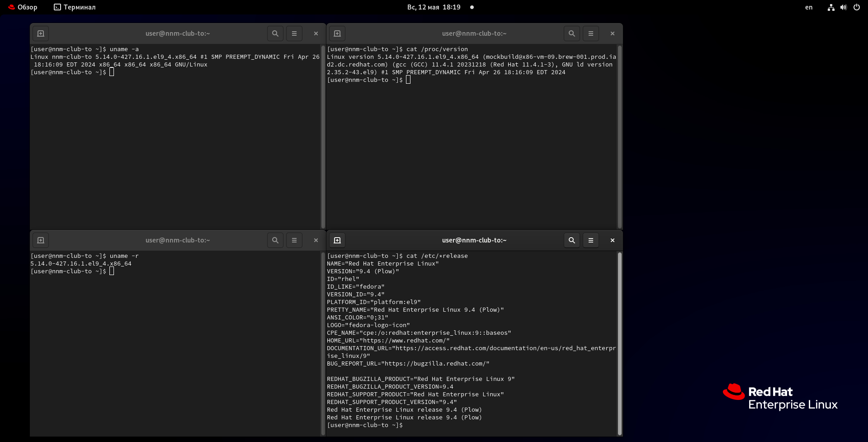Open the Обзор activities overview

click(x=23, y=7)
